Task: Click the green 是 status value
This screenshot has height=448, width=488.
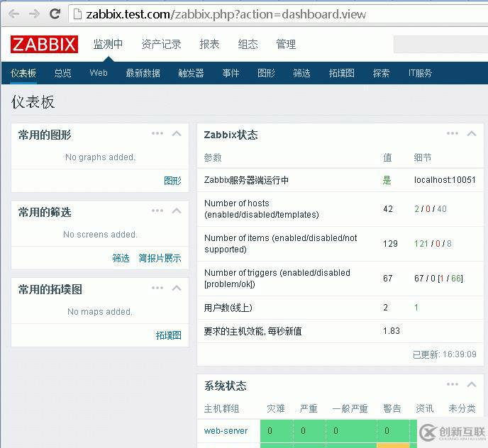Action: coord(387,180)
